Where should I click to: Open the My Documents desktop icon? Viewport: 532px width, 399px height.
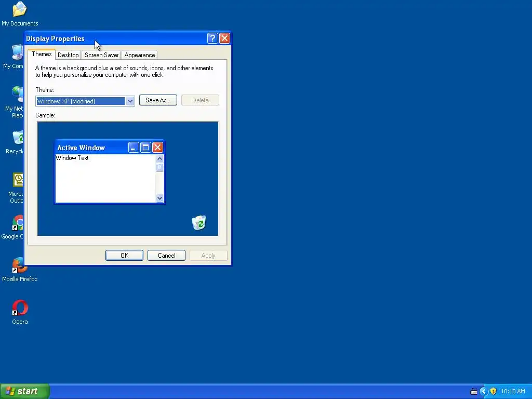(20, 14)
